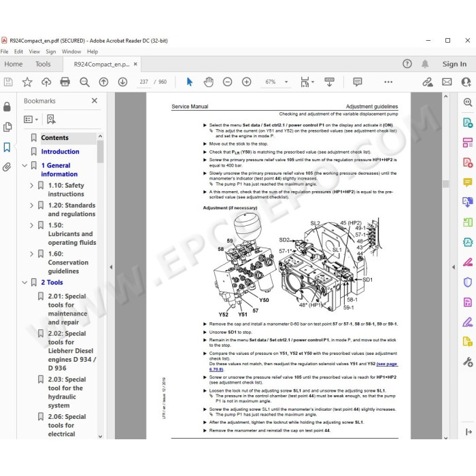
Task: Click the Save file icon
Action: pos(8,82)
